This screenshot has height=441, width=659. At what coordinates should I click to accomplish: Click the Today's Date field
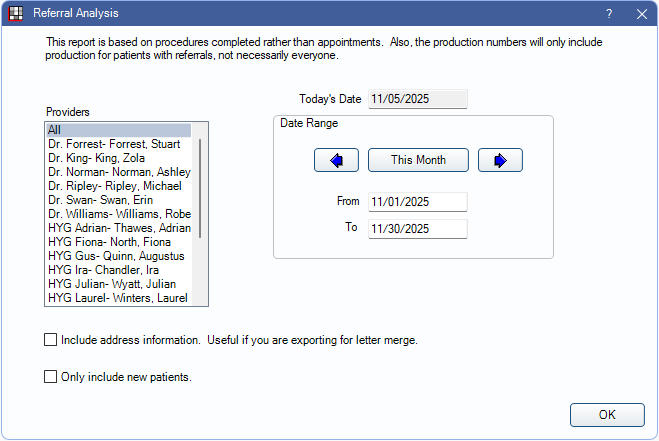click(417, 99)
